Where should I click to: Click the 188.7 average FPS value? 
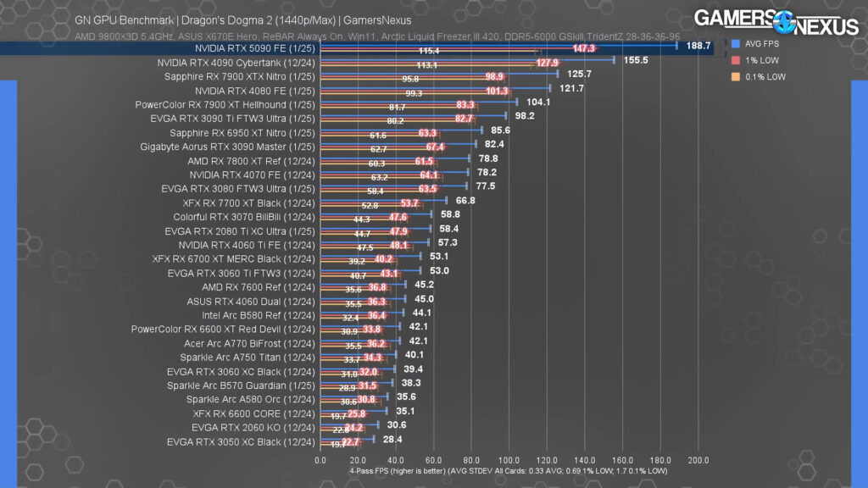click(698, 46)
